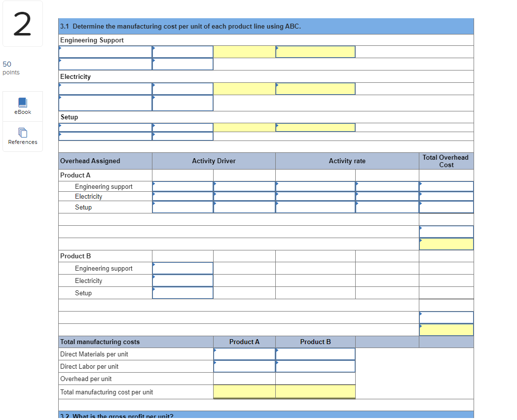Viewport: 517px width, 420px height.
Task: Open Direct Materials per unit Product A dropdown
Action: pos(244,353)
